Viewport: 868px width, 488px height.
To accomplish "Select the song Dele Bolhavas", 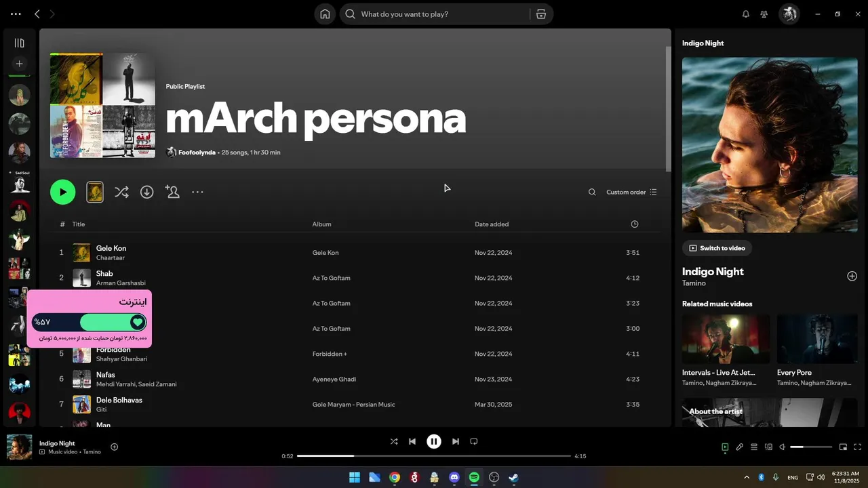I will [119, 400].
